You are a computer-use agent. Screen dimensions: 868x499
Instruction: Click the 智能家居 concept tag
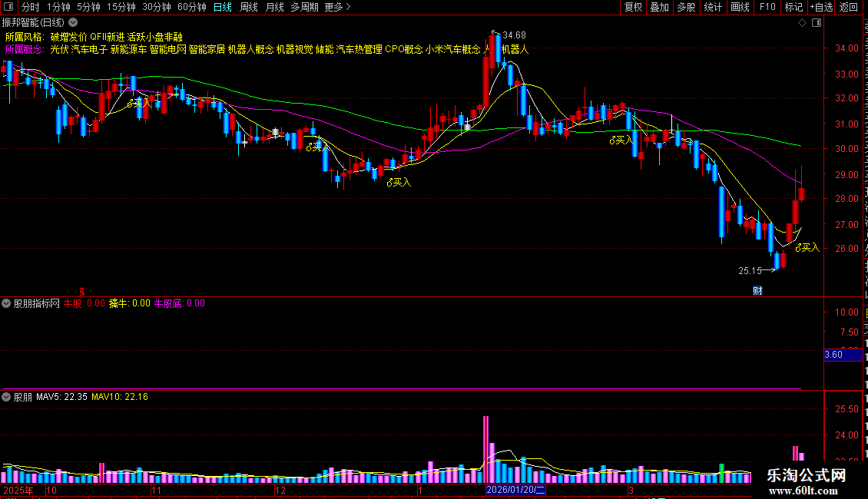[207, 49]
